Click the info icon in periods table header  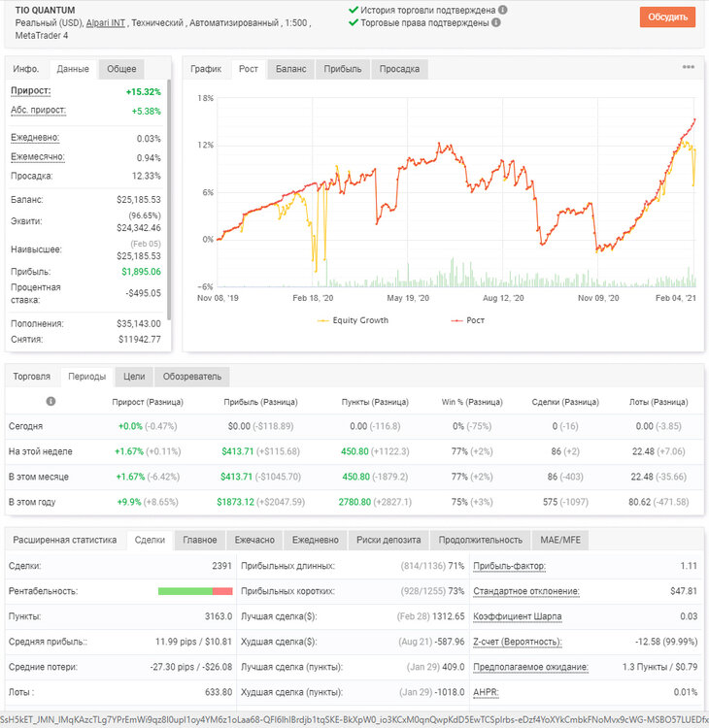tap(51, 401)
